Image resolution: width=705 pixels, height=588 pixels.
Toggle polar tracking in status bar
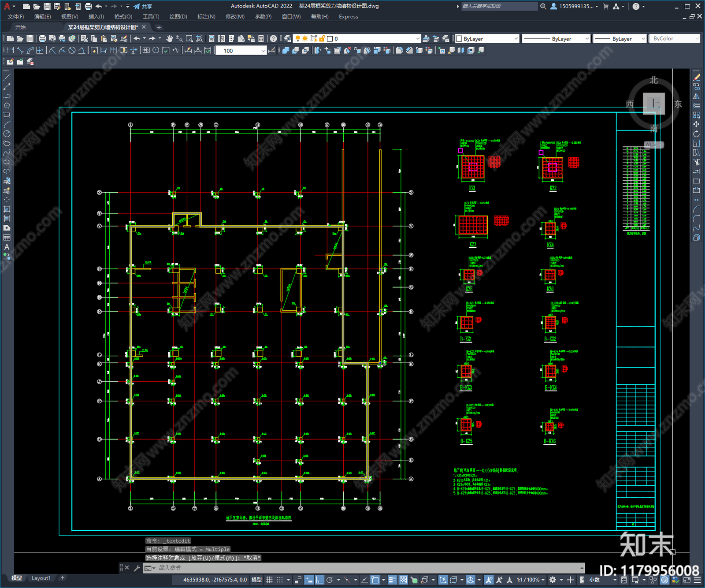pyautogui.click(x=330, y=580)
